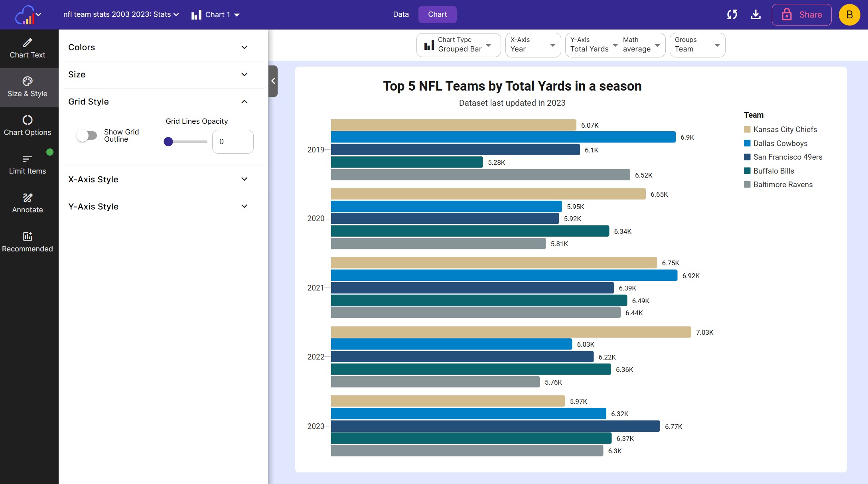
Task: Click the Share button
Action: 801,15
